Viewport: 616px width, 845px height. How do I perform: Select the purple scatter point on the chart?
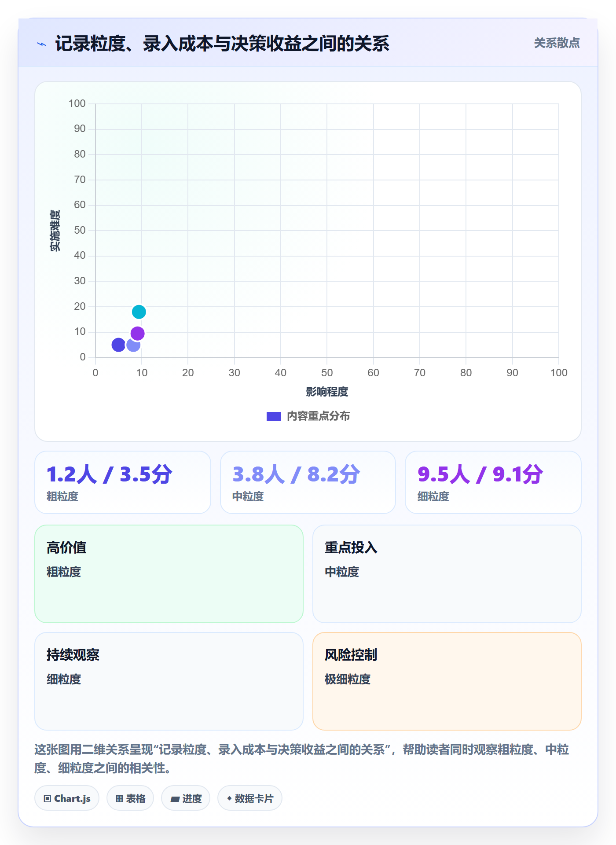click(138, 334)
